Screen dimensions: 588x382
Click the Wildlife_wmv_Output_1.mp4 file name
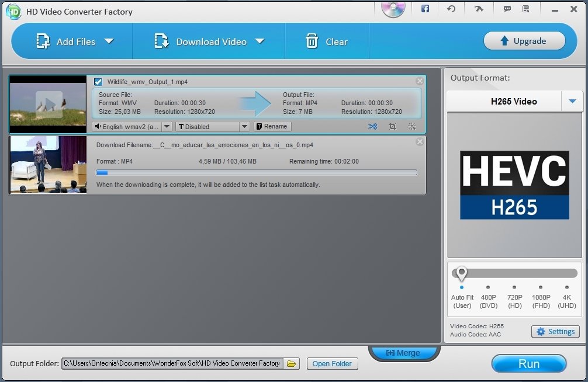[x=147, y=82]
